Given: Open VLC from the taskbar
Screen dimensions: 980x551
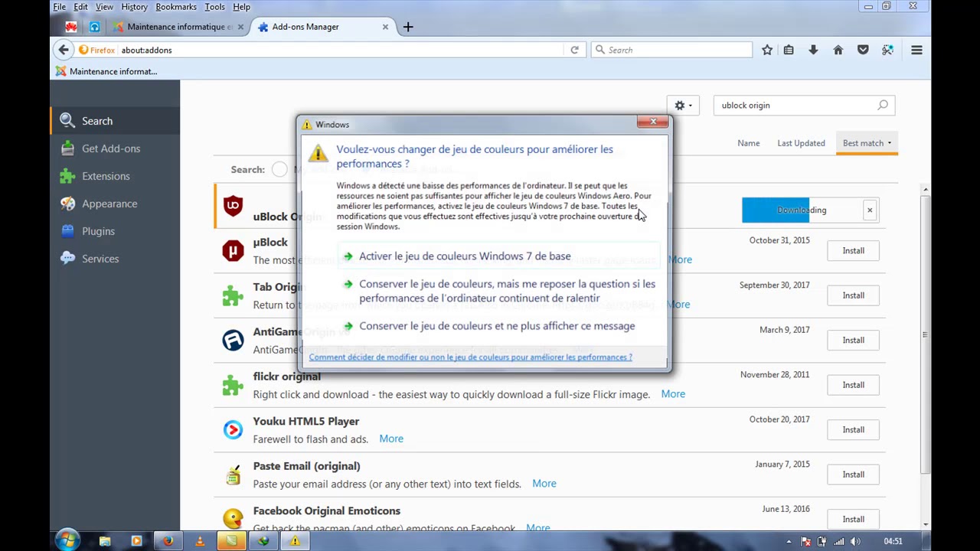Looking at the screenshot, I should pyautogui.click(x=200, y=541).
